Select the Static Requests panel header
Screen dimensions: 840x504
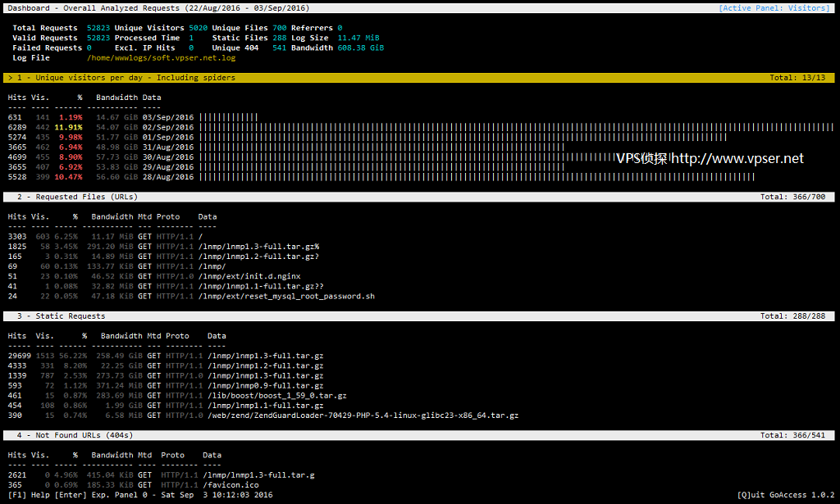click(x=419, y=316)
